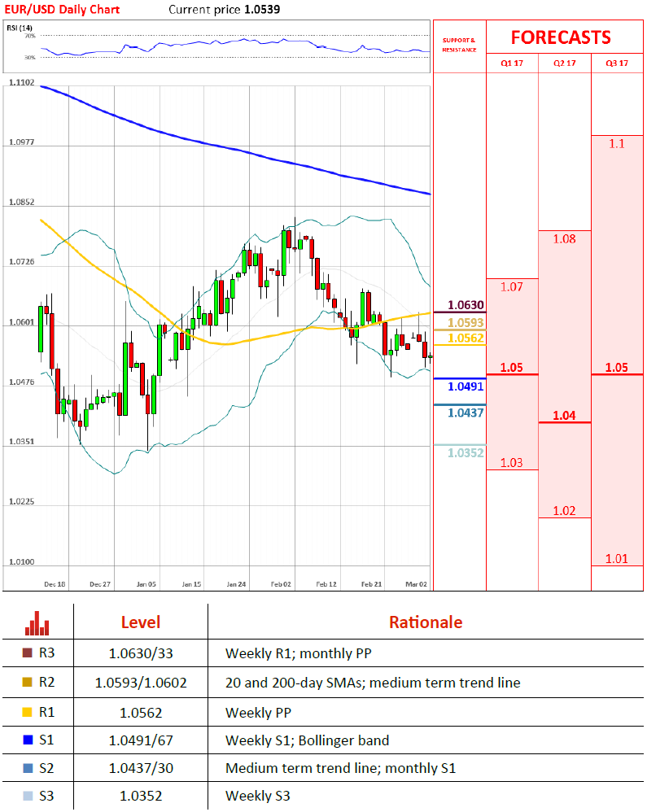
Task: Click the 1.0437 support level label
Action: pyautogui.click(x=466, y=413)
